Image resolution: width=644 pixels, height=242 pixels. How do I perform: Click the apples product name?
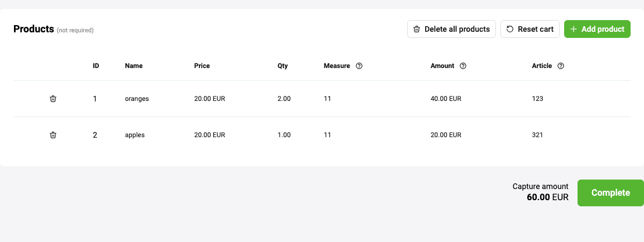135,135
